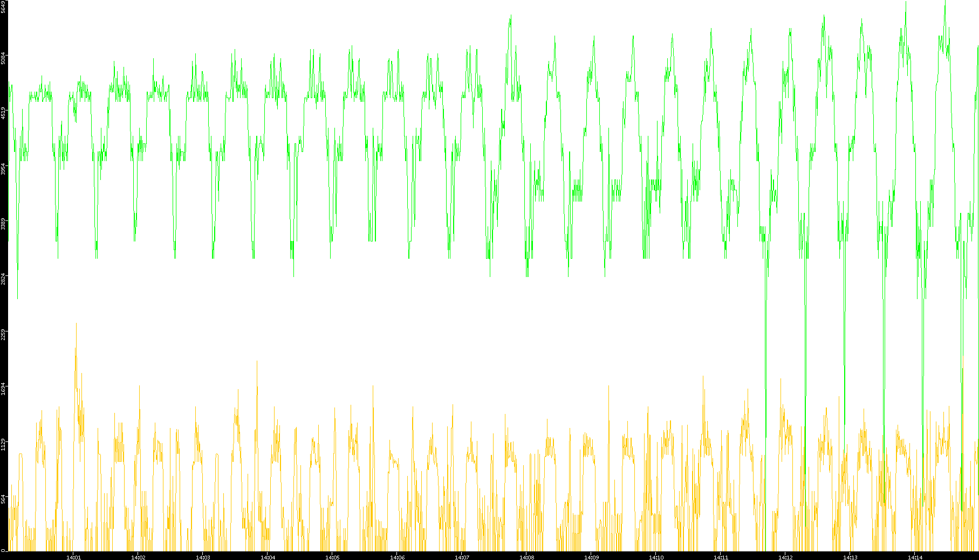Image resolution: width=979 pixels, height=560 pixels.
Task: Select the 14:09 label on the time axis
Action: click(x=592, y=557)
